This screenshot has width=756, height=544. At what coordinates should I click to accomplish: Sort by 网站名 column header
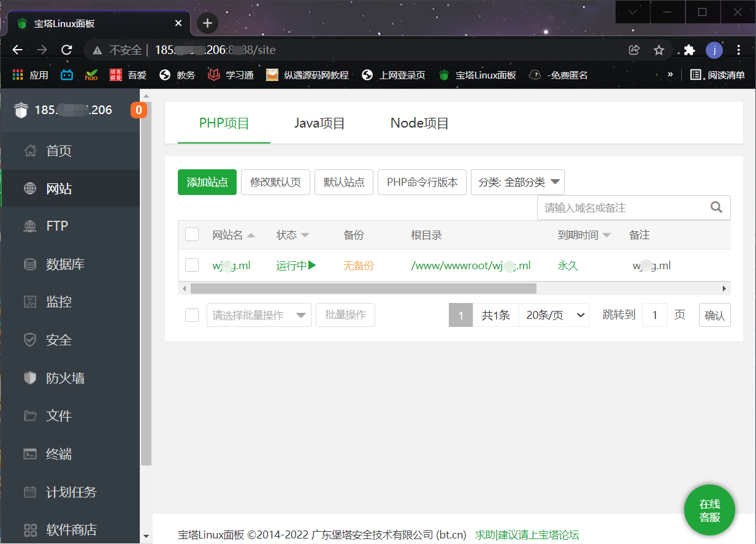(234, 235)
